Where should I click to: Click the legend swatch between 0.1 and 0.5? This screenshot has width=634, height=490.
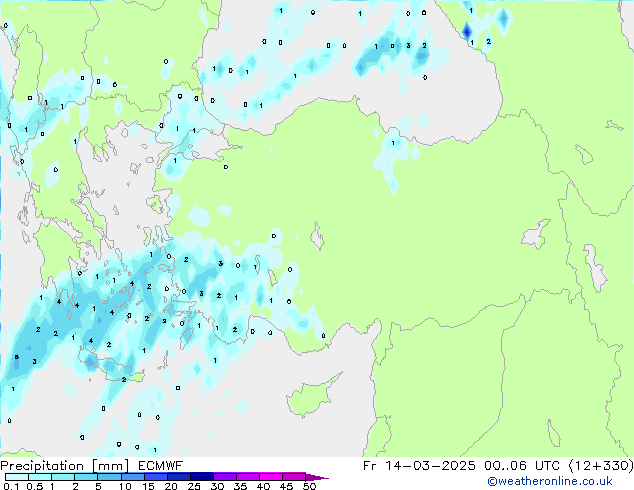click(x=17, y=477)
